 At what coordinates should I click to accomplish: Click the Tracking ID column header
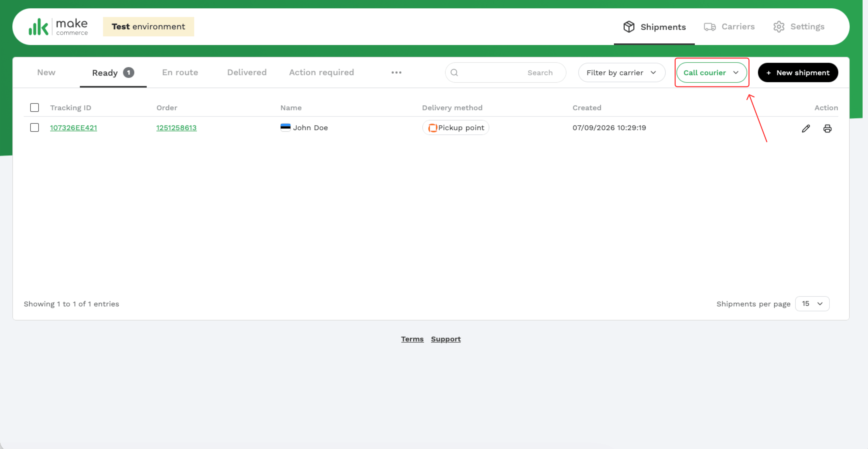[x=70, y=108]
